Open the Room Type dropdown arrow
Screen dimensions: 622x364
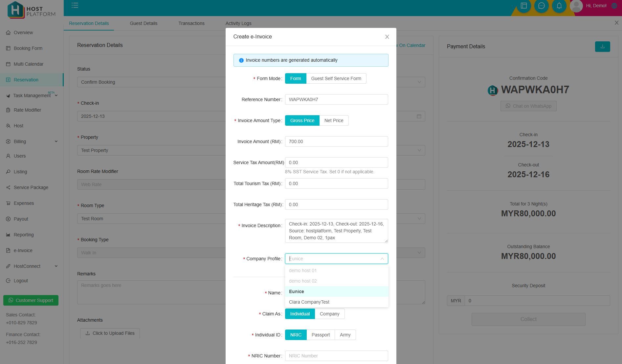[419, 219]
